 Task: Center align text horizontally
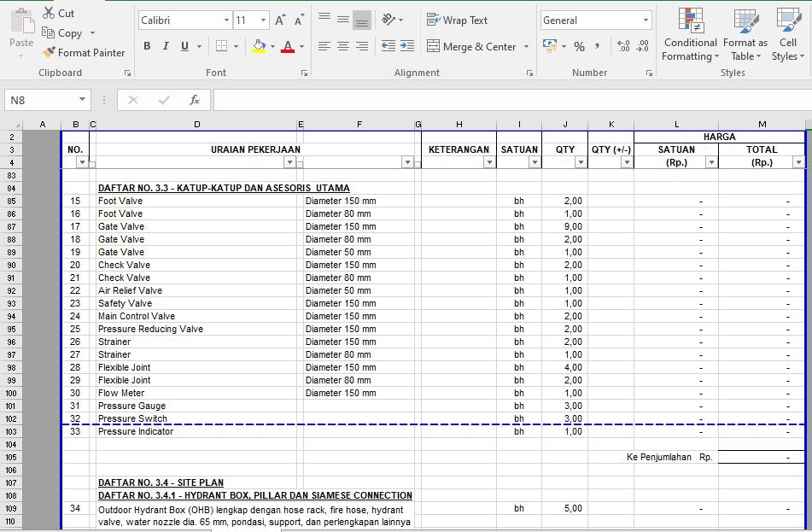pos(342,46)
